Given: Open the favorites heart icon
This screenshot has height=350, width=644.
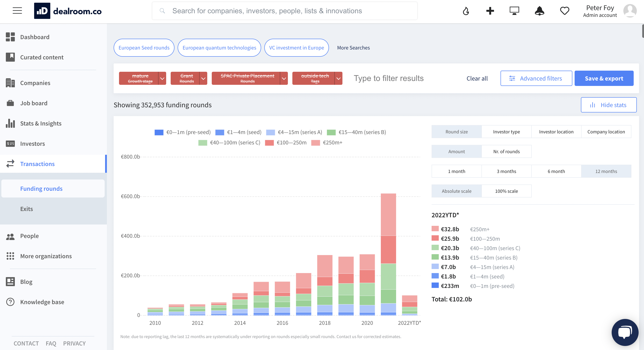Looking at the screenshot, I should pyautogui.click(x=564, y=11).
